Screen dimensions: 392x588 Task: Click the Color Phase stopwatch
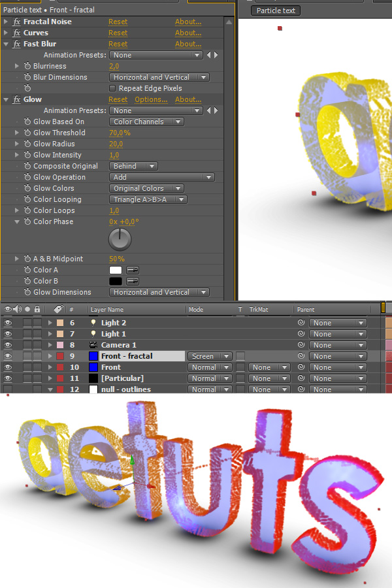[x=27, y=221]
